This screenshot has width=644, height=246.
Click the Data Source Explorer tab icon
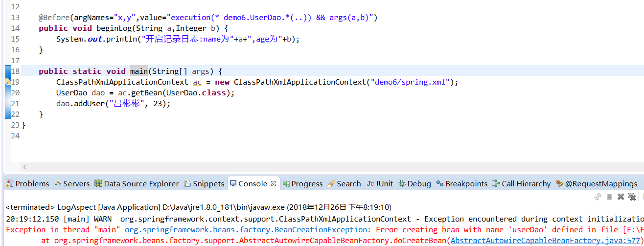[x=98, y=184]
